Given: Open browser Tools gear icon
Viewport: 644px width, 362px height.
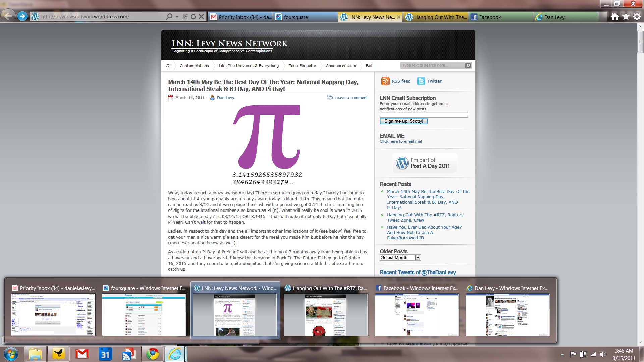Looking at the screenshot, I should pyautogui.click(x=637, y=17).
